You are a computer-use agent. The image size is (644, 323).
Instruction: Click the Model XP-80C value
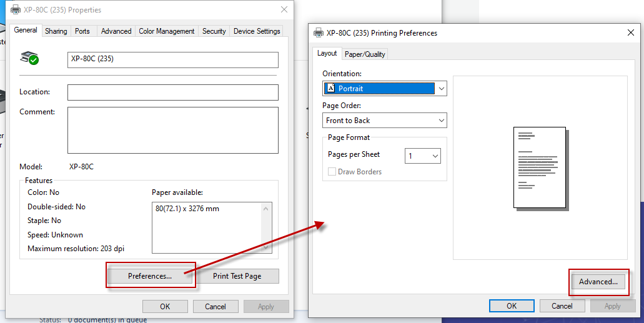pyautogui.click(x=81, y=167)
